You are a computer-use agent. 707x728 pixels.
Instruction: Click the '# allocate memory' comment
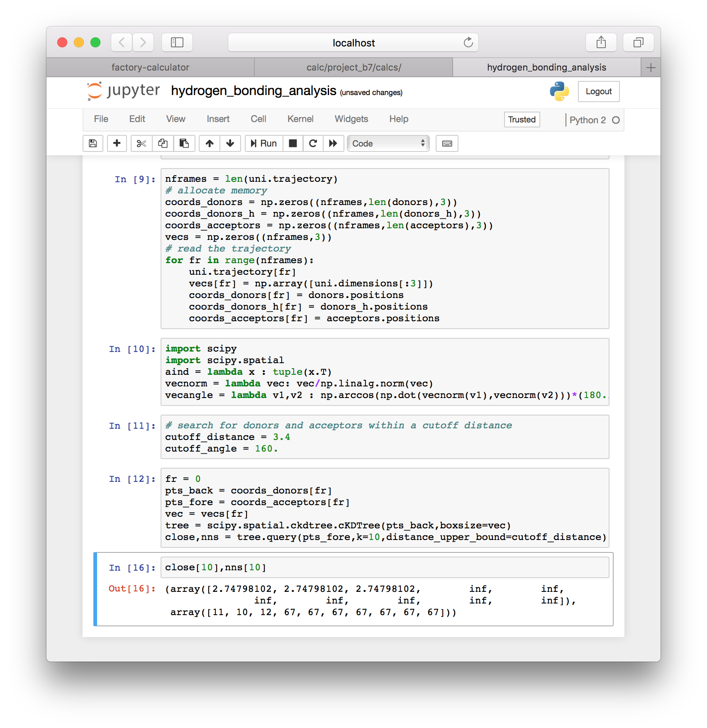[216, 191]
